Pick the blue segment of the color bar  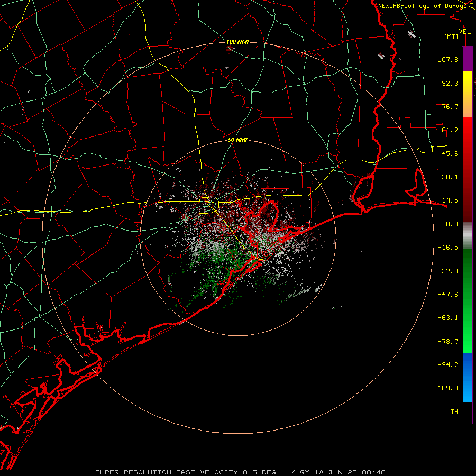(x=467, y=377)
